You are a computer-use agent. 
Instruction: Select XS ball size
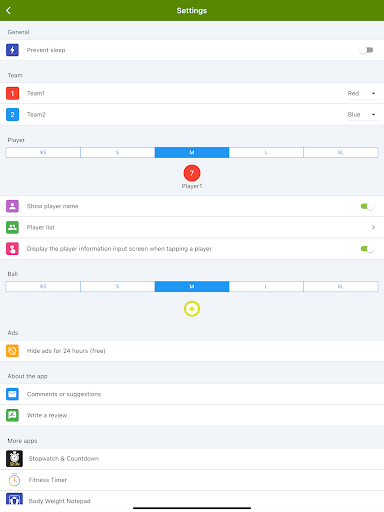43,286
